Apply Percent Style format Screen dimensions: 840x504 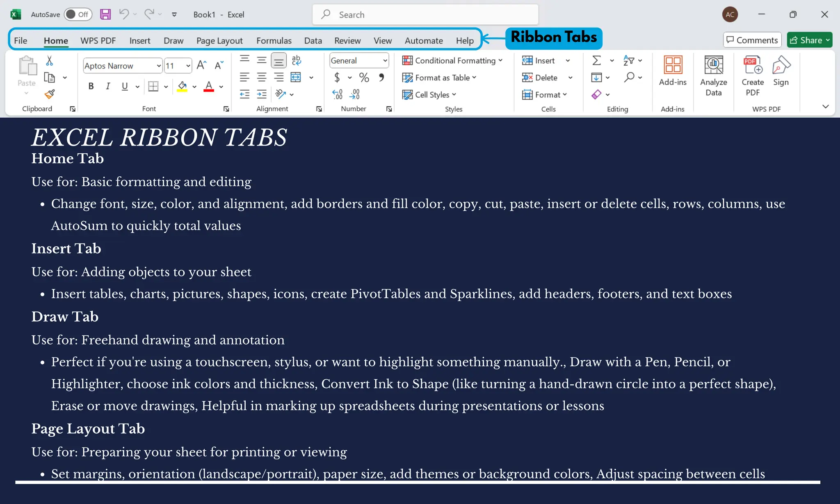(364, 77)
